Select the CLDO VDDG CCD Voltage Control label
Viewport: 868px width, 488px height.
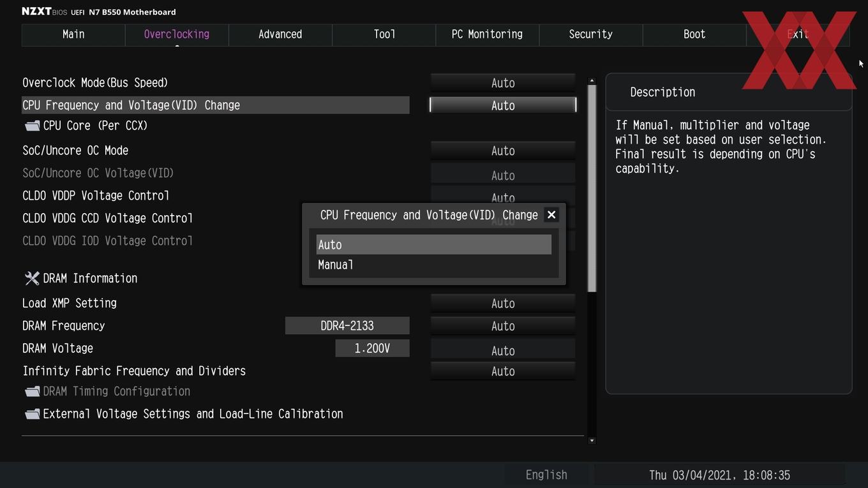point(107,218)
